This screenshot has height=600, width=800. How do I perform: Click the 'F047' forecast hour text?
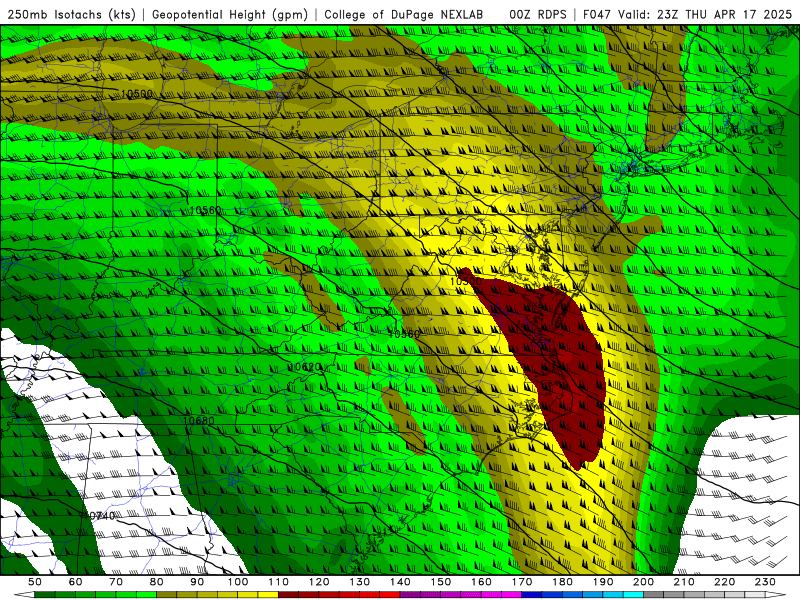(x=597, y=14)
